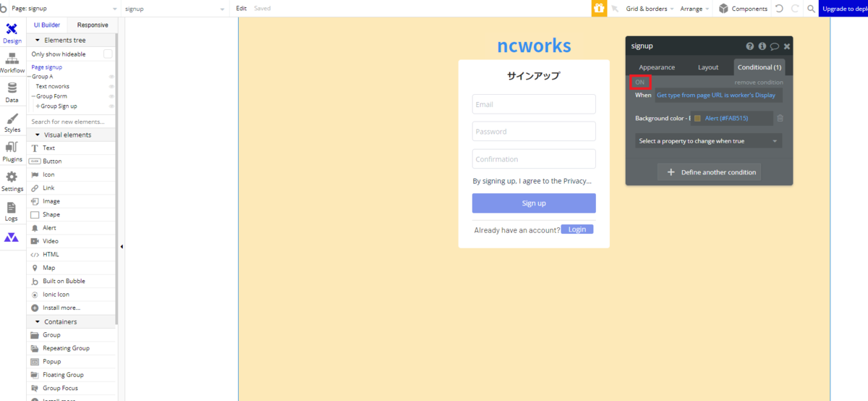Screen dimensions: 868x401
Task: Pick the Button visual element
Action: 71,161
